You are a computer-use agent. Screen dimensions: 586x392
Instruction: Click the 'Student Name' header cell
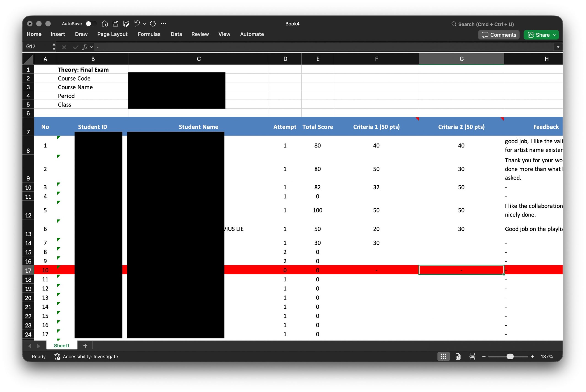[x=199, y=127]
